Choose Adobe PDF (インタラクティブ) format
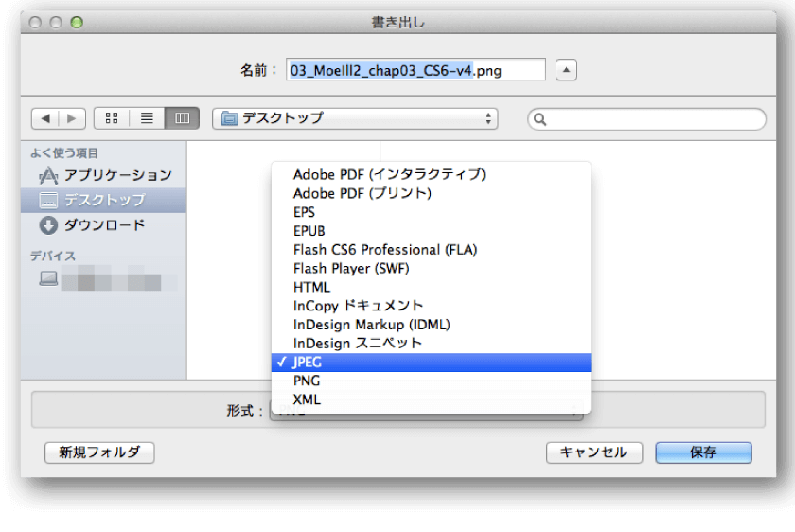Image resolution: width=795 pixels, height=532 pixels. coord(432,174)
